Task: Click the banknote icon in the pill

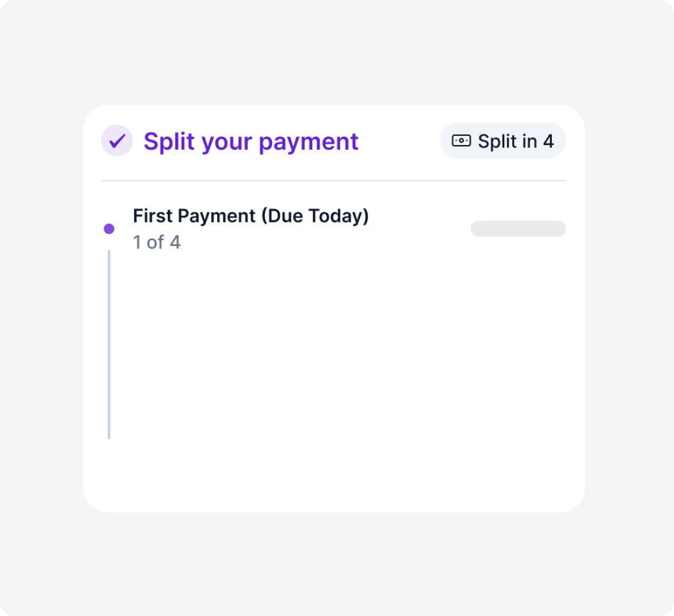Action: (x=461, y=141)
